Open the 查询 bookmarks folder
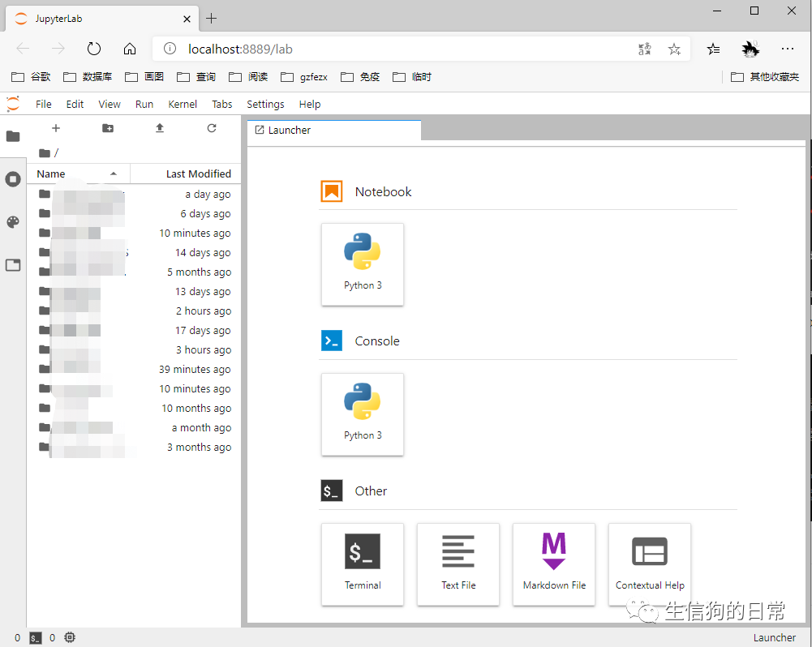 point(196,76)
